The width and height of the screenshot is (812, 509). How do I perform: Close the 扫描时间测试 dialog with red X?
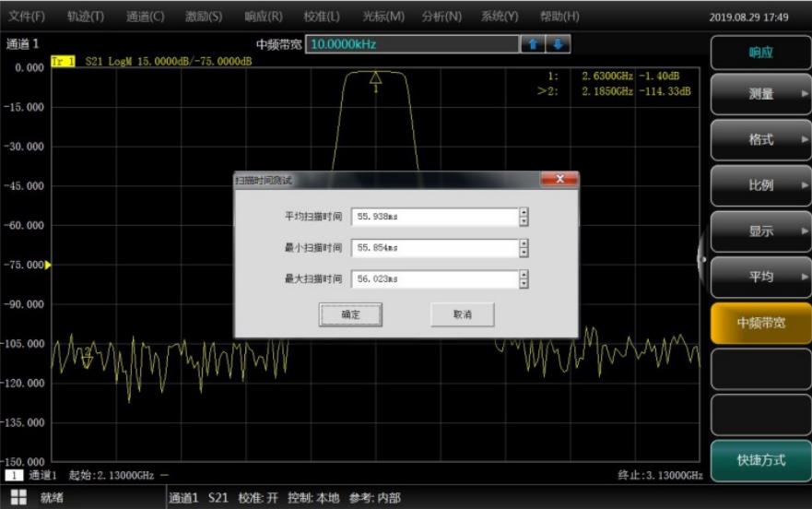coord(559,180)
